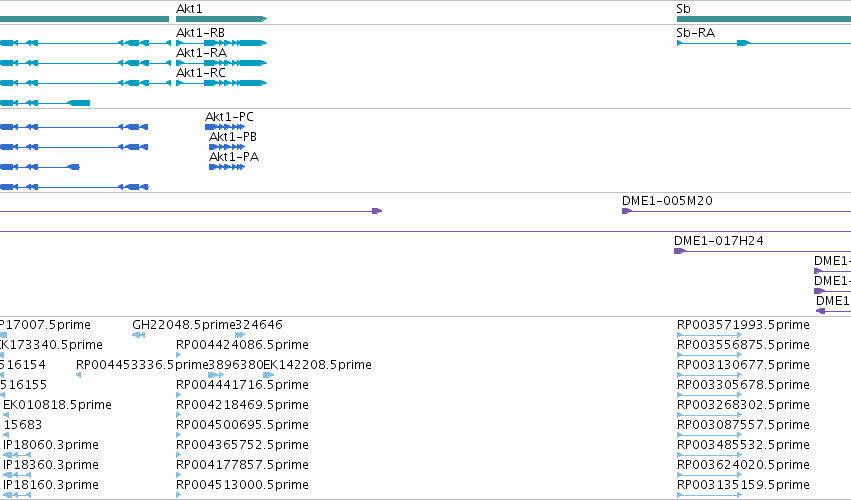The width and height of the screenshot is (851, 500).
Task: Click the Akt1-RB transcript glyph
Action: coord(221,43)
